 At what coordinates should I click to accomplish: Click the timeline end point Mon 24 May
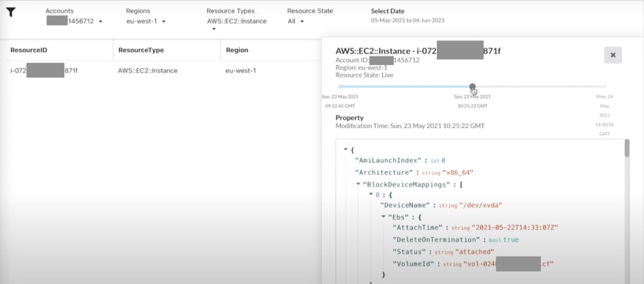604,86
